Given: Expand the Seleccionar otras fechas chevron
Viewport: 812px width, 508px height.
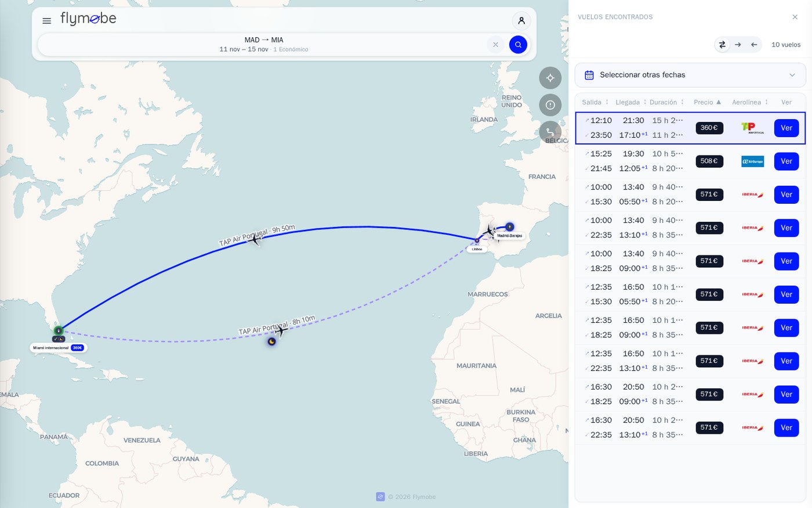Looking at the screenshot, I should click(792, 75).
